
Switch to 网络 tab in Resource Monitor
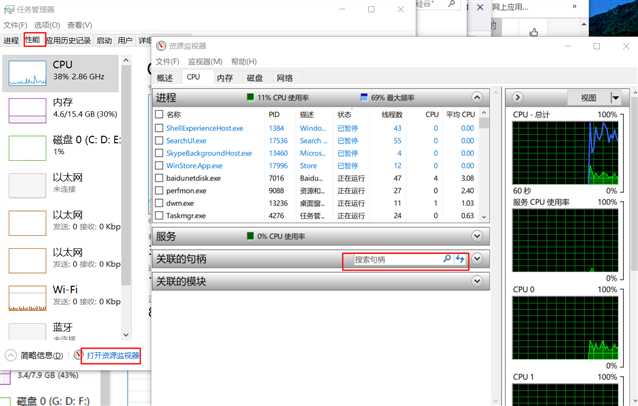pos(284,78)
